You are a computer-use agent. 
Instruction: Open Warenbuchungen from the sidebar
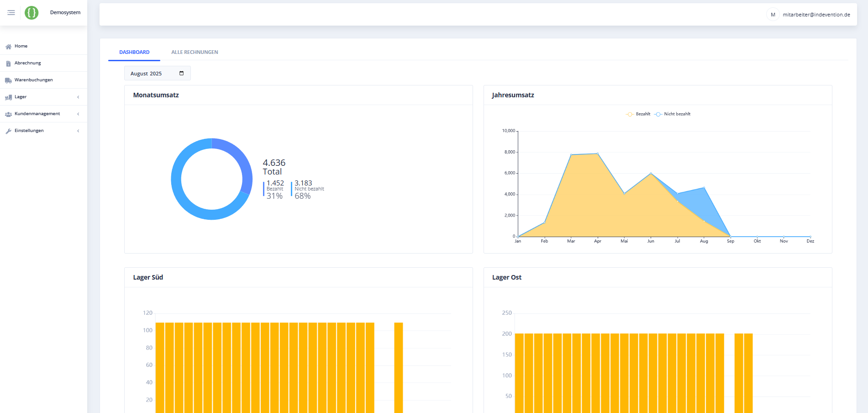point(33,80)
